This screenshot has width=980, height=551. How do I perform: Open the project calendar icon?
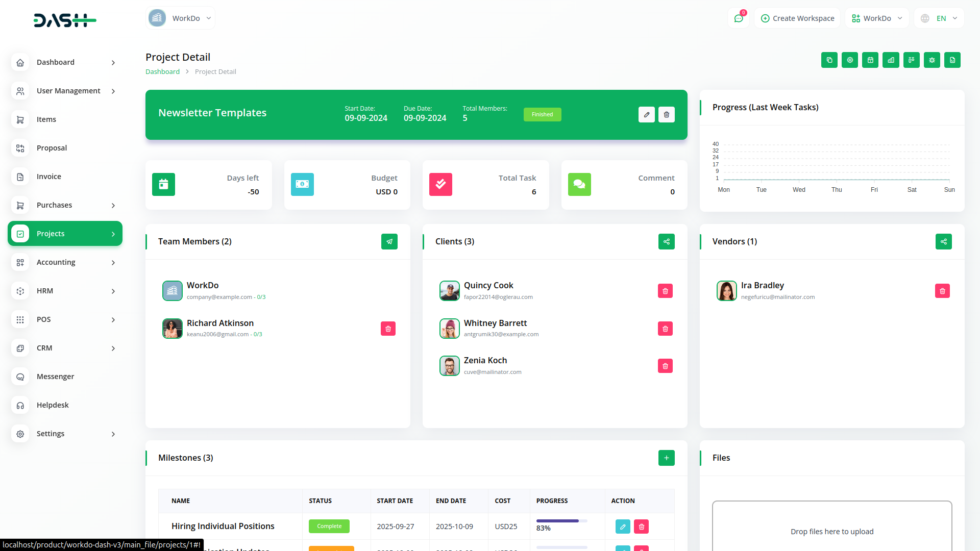click(x=870, y=60)
